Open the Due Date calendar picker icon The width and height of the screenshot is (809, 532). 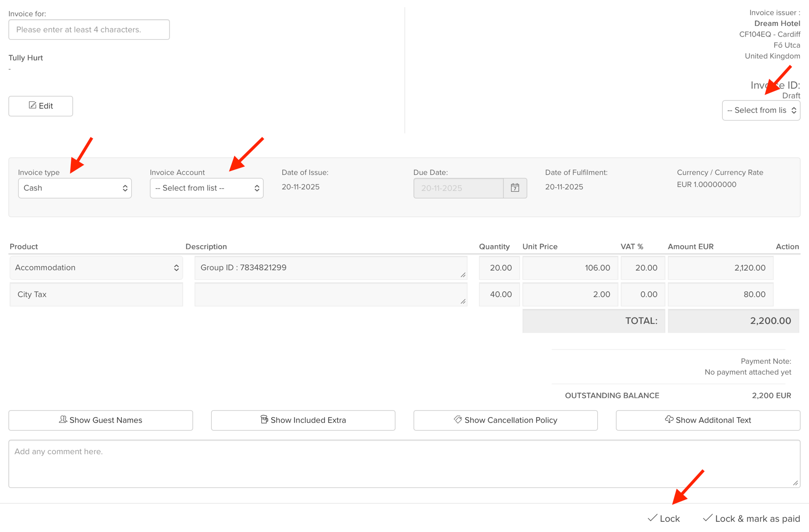pyautogui.click(x=515, y=188)
